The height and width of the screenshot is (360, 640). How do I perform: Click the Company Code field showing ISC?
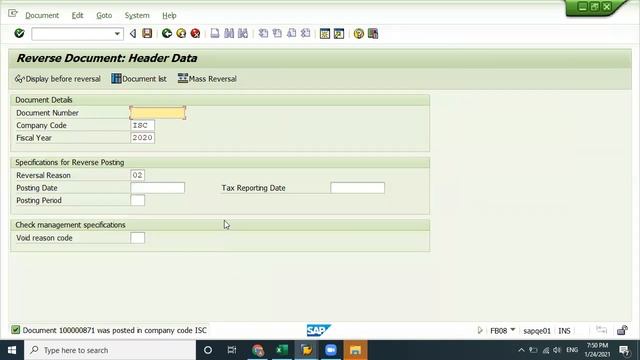(x=142, y=125)
